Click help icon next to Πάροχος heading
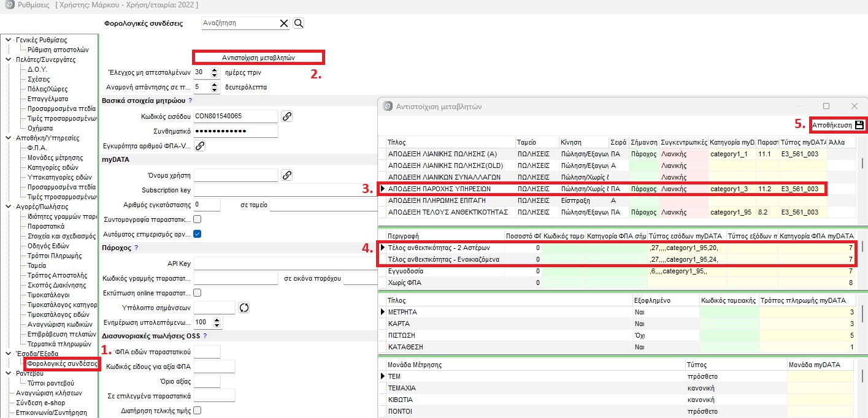The image size is (868, 418). point(136,248)
